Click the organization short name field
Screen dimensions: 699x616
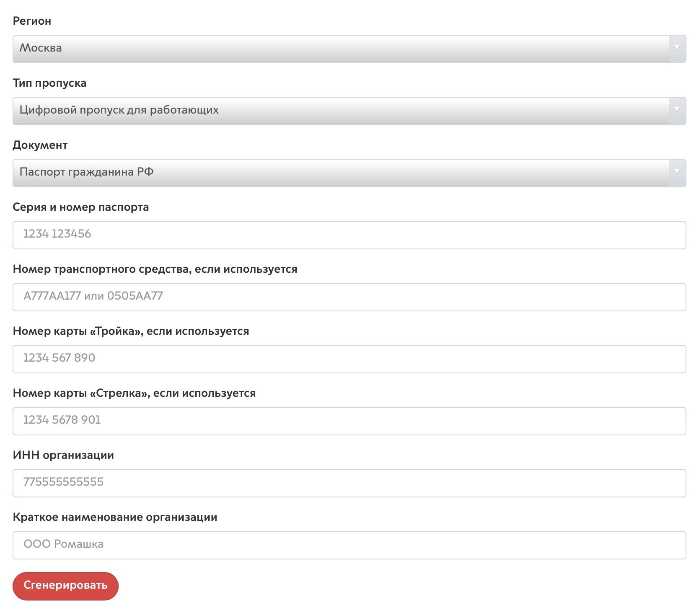click(x=349, y=545)
